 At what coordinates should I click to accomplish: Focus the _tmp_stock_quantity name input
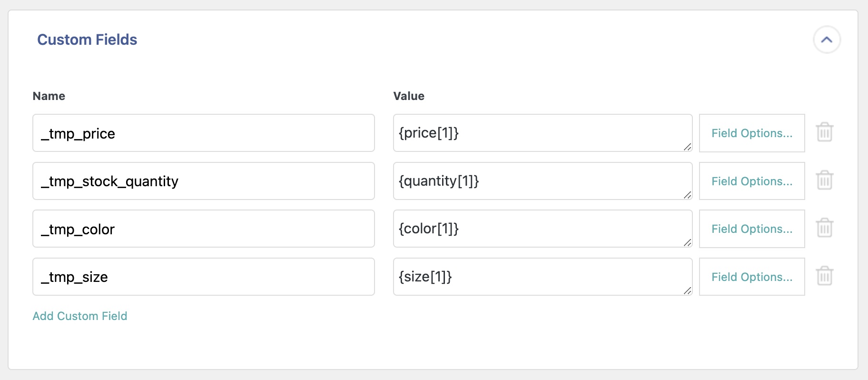point(203,181)
